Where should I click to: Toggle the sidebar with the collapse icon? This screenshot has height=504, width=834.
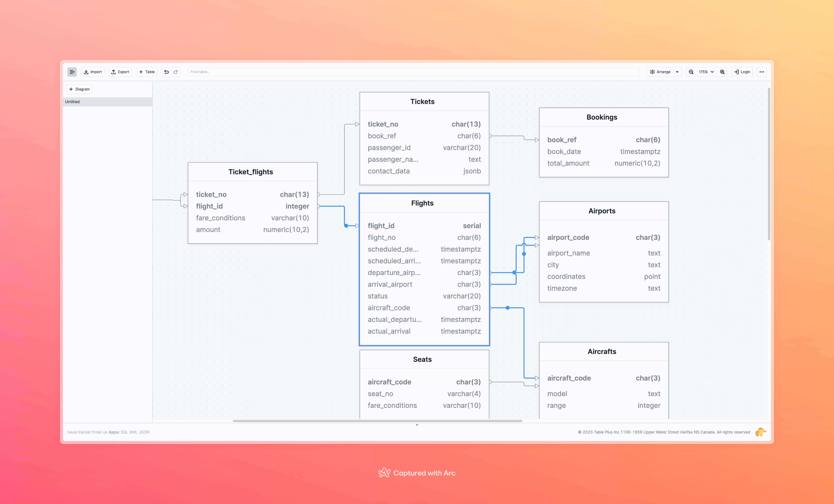[x=72, y=72]
